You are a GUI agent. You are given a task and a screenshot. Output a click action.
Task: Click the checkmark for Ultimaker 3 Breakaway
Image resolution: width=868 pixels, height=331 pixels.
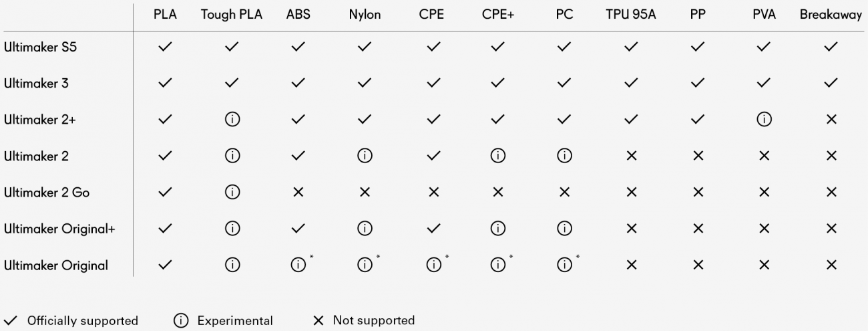831,84
